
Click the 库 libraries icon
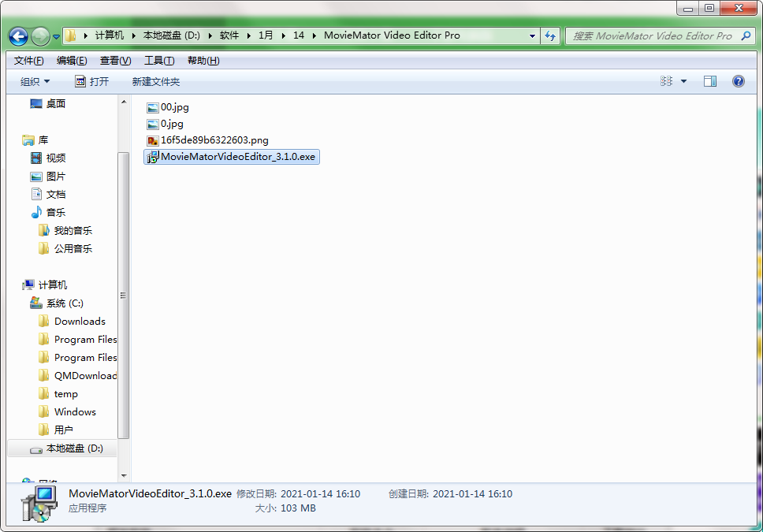(x=28, y=140)
